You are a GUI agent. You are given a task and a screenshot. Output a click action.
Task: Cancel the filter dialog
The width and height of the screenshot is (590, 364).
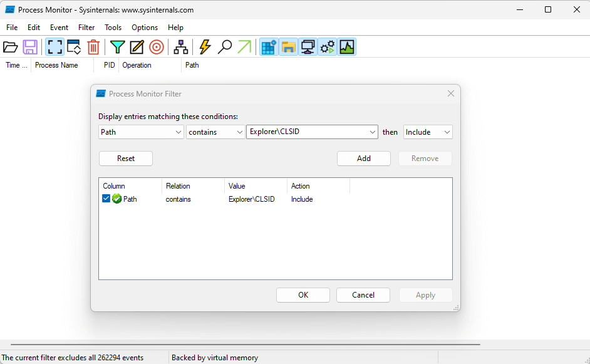click(363, 295)
